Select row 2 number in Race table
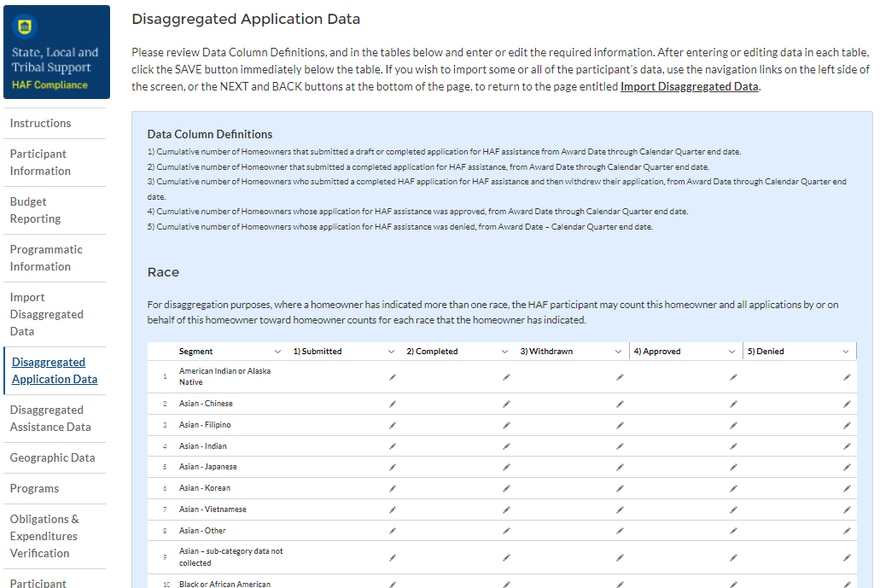 (165, 404)
